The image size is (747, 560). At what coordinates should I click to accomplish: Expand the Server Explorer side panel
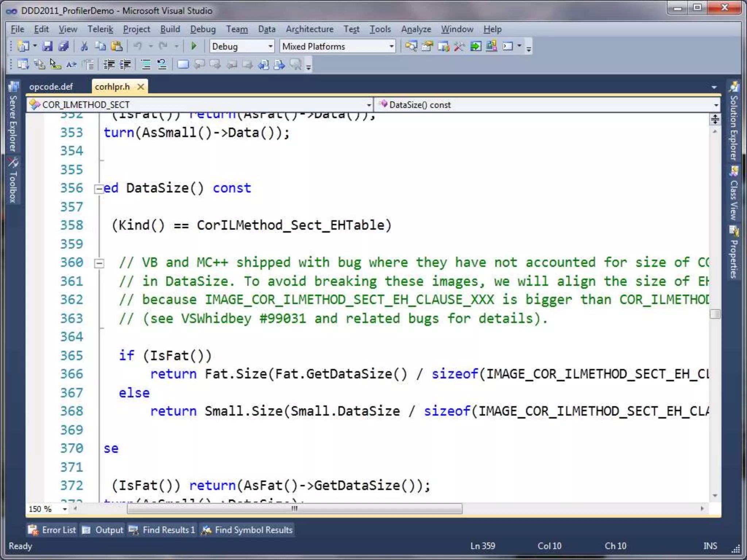[13, 117]
